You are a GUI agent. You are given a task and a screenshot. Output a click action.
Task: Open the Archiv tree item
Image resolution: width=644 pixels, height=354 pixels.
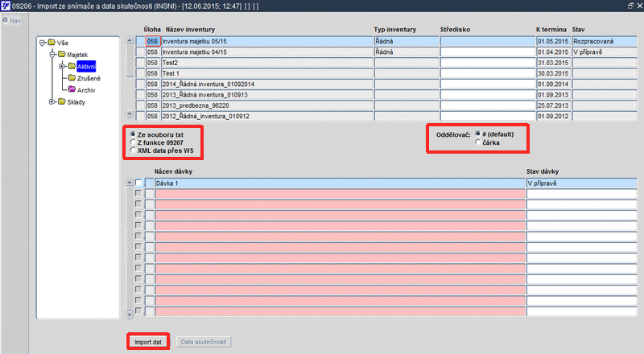pos(86,90)
